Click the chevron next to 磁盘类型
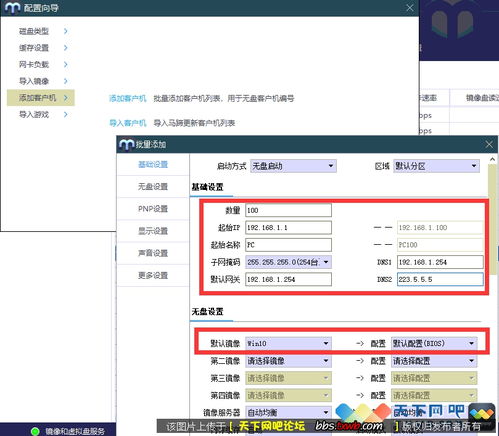This screenshot has height=436, width=499. coord(66,31)
